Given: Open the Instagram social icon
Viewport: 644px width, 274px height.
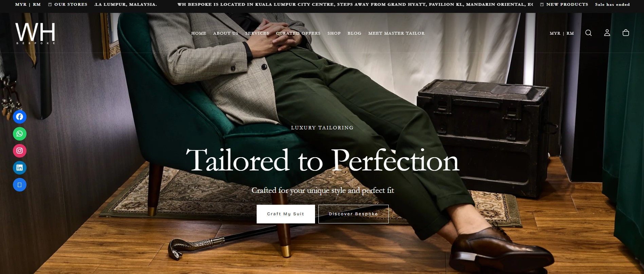Looking at the screenshot, I should 20,151.
